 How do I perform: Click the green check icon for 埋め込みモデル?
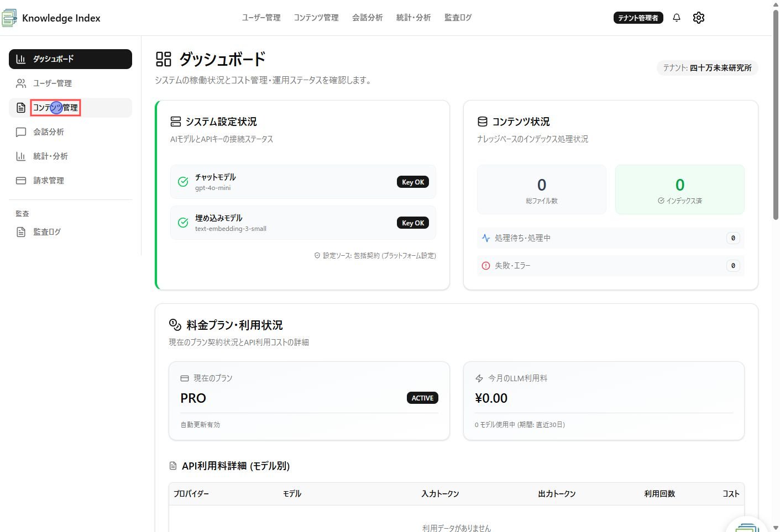[183, 223]
